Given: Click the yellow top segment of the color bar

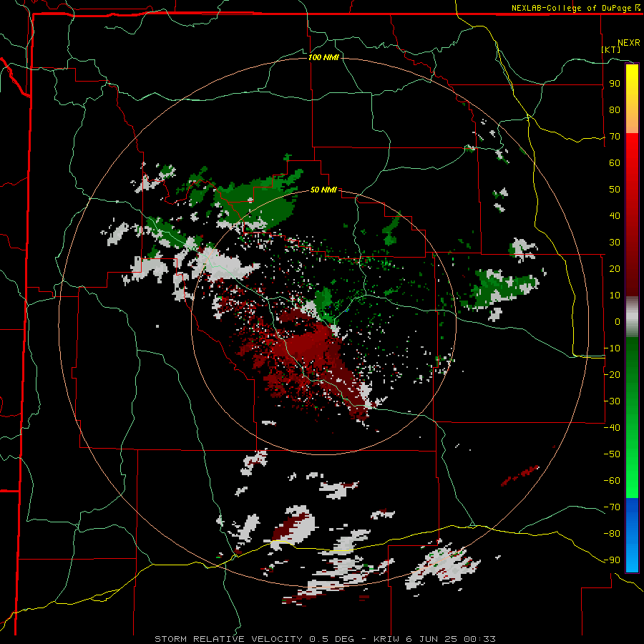Looking at the screenshot, I should [x=632, y=99].
